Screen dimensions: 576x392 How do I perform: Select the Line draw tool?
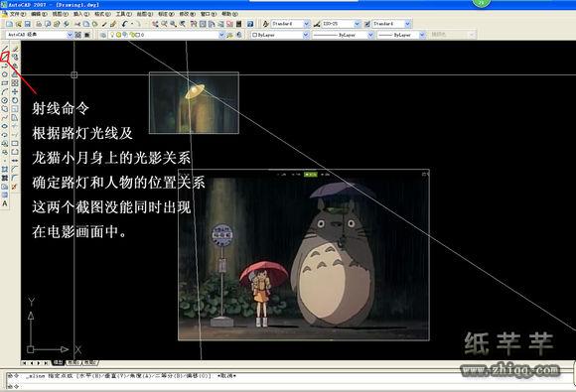click(x=5, y=48)
